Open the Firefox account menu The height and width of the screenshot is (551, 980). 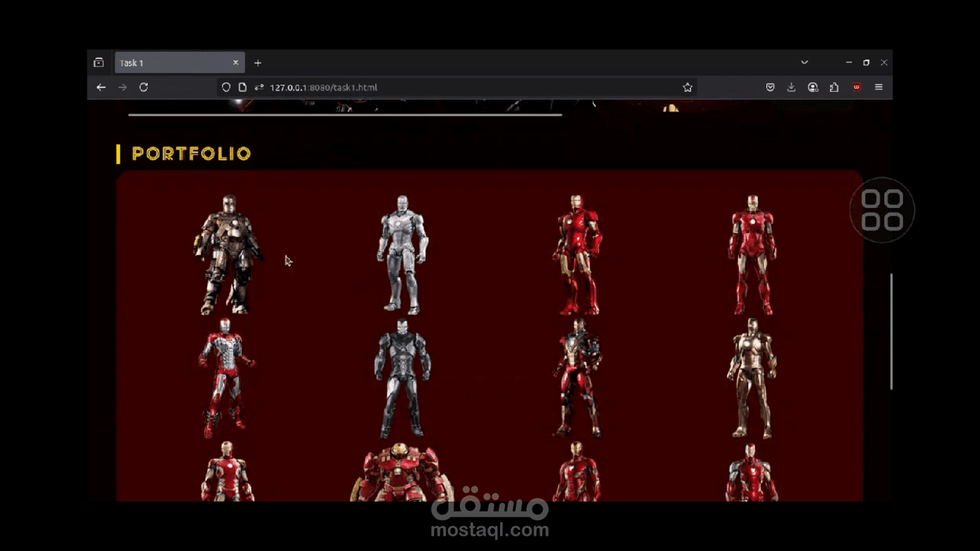click(x=813, y=88)
